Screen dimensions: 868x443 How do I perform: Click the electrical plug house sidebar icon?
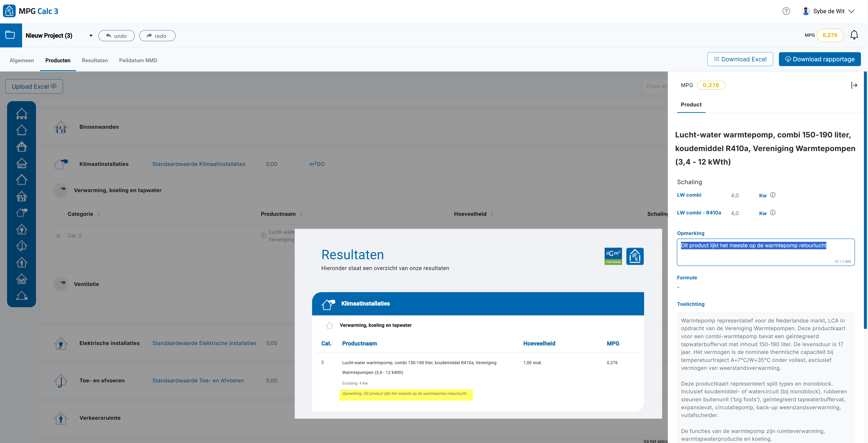pos(22,230)
